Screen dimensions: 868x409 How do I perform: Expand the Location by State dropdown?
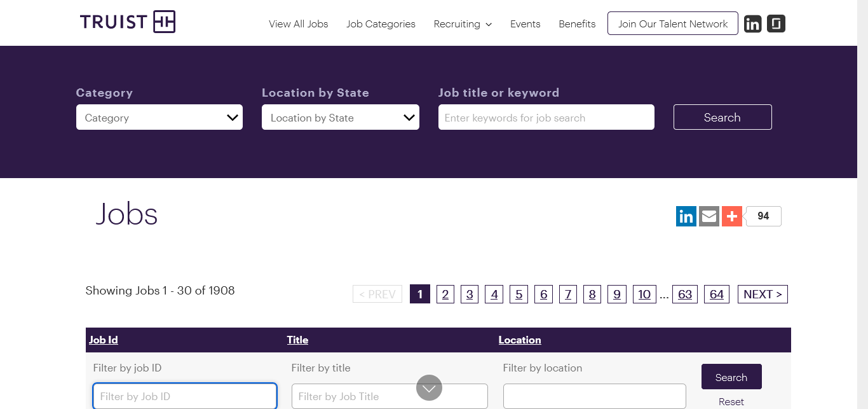(340, 118)
